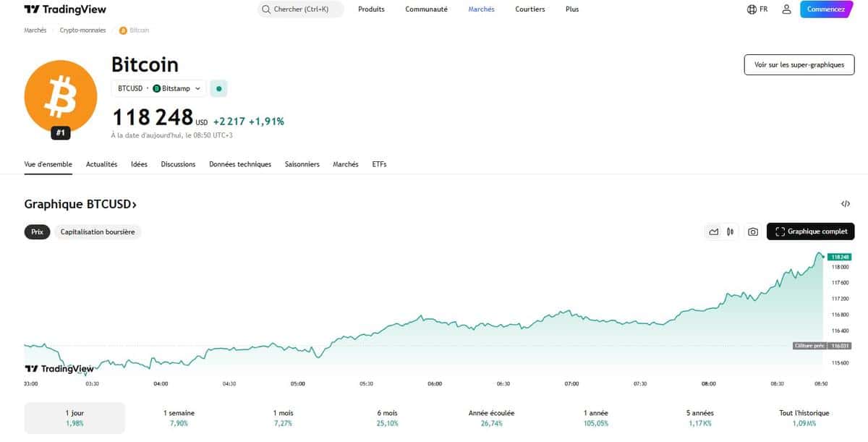Take a chart snapshot with camera icon
The image size is (868, 442).
753,231
